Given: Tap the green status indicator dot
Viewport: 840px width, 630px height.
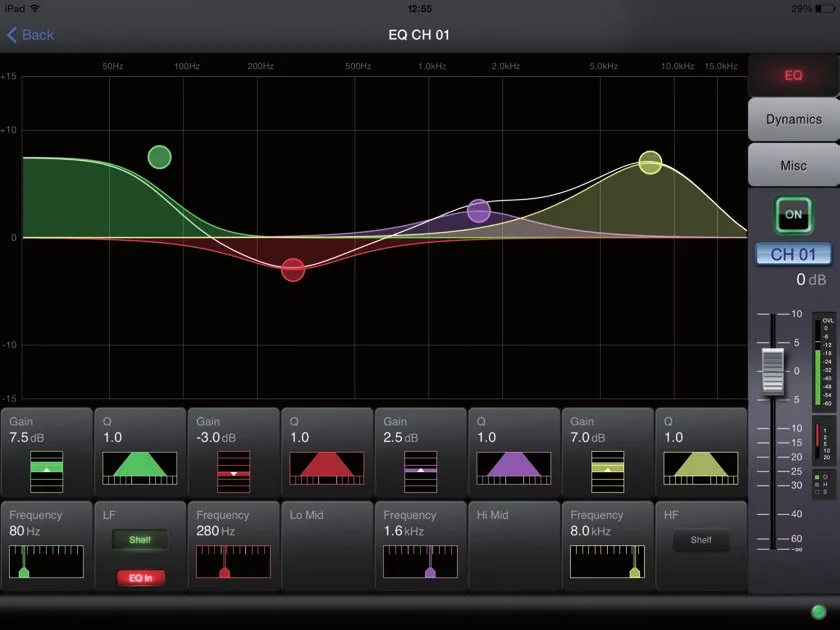Looking at the screenshot, I should point(818,612).
